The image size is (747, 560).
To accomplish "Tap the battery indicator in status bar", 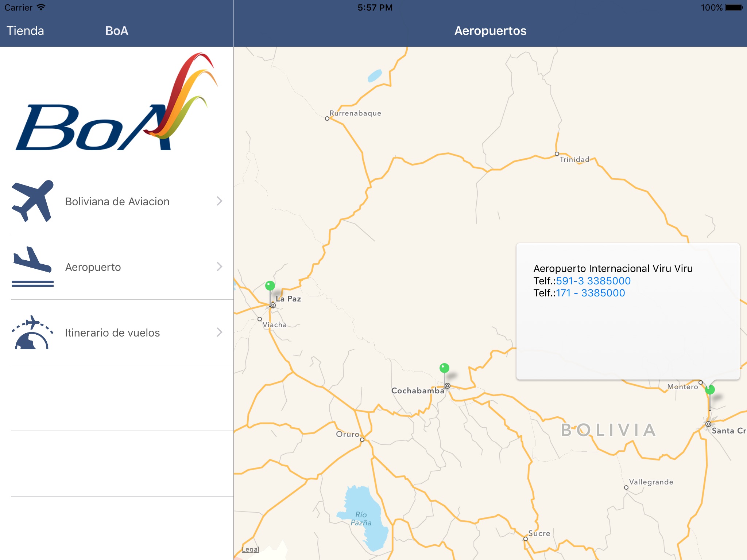I will (x=734, y=8).
